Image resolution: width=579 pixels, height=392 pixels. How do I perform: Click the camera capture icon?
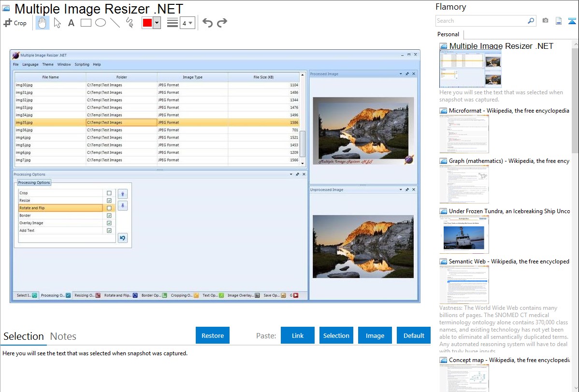545,21
